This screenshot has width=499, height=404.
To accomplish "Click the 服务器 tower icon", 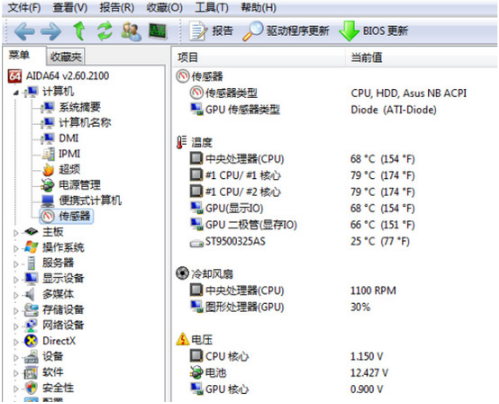I will point(31,263).
